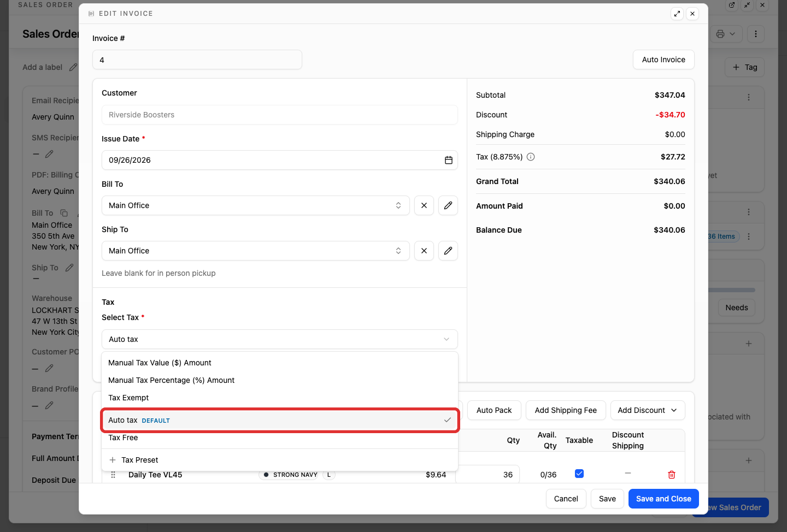Expand the Edit Invoice dialog to fullscreen
This screenshot has width=787, height=532.
[677, 14]
